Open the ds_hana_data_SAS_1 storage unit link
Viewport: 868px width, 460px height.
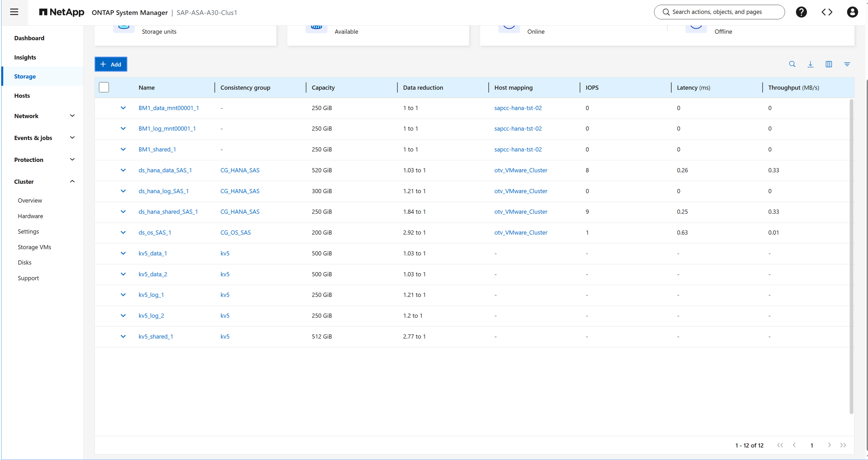tap(165, 170)
